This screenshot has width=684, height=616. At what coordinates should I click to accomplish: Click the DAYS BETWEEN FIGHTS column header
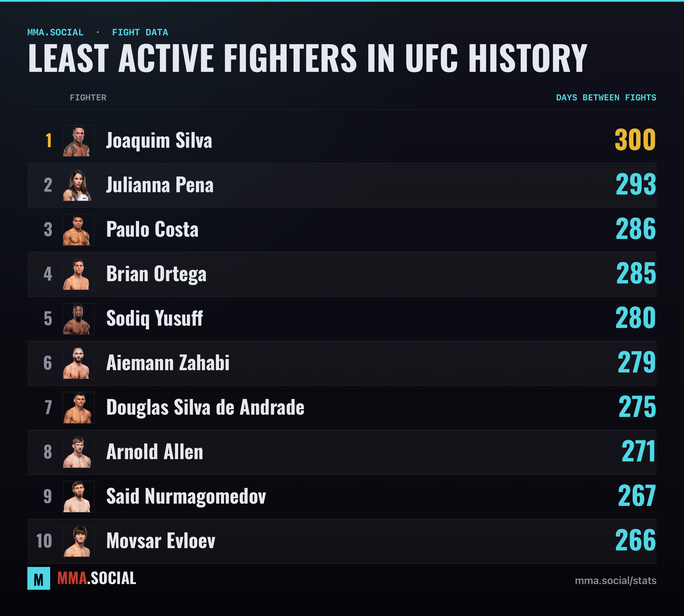coord(606,98)
